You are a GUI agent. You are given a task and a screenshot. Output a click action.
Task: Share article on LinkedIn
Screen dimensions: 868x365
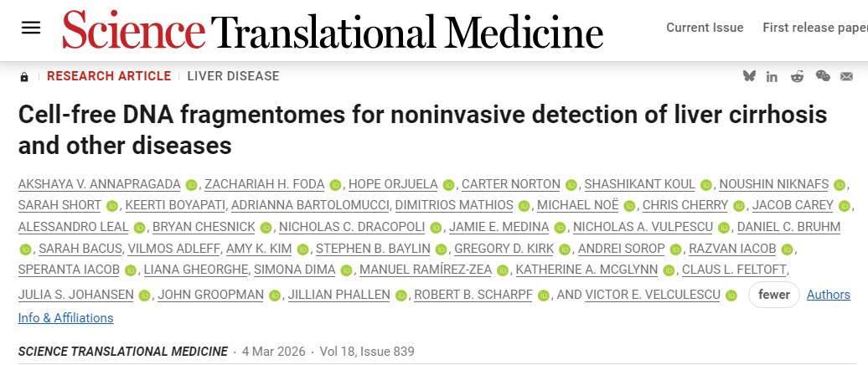(772, 76)
